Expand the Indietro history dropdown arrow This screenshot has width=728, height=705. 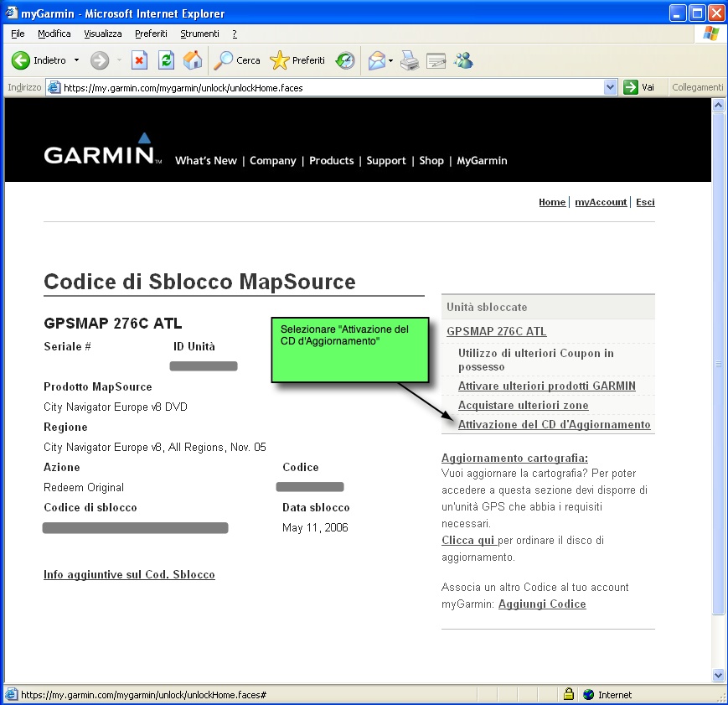[x=77, y=60]
